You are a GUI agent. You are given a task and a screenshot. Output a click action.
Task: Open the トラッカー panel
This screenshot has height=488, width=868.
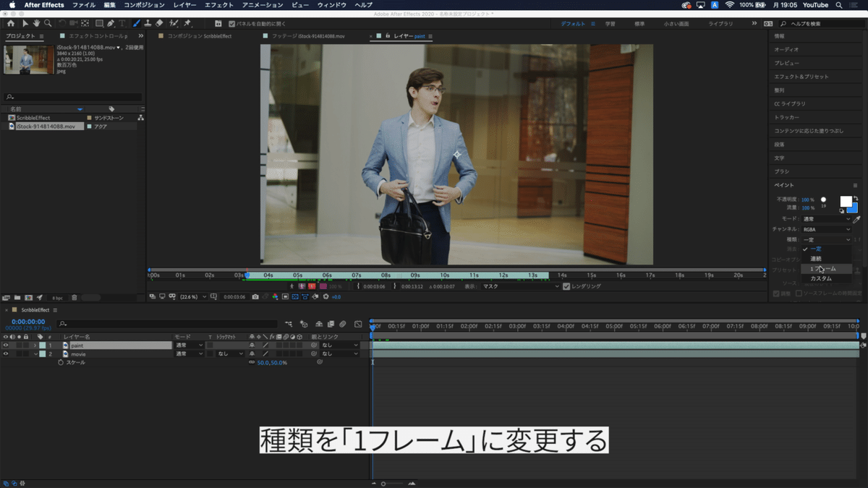pos(787,117)
